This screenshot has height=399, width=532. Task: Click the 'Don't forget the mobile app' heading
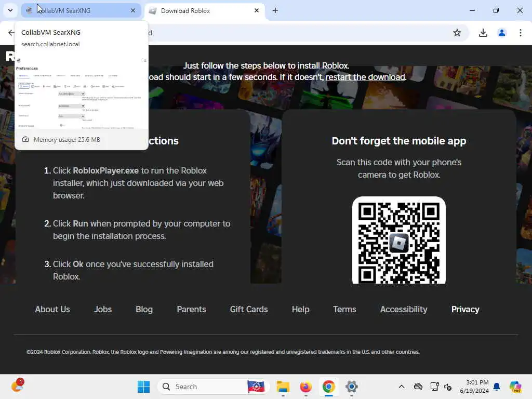tap(398, 141)
